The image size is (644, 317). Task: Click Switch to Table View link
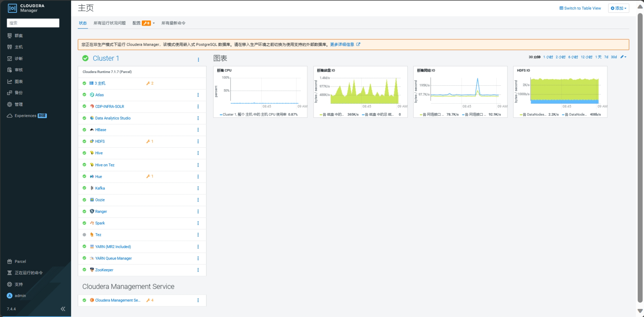(580, 8)
